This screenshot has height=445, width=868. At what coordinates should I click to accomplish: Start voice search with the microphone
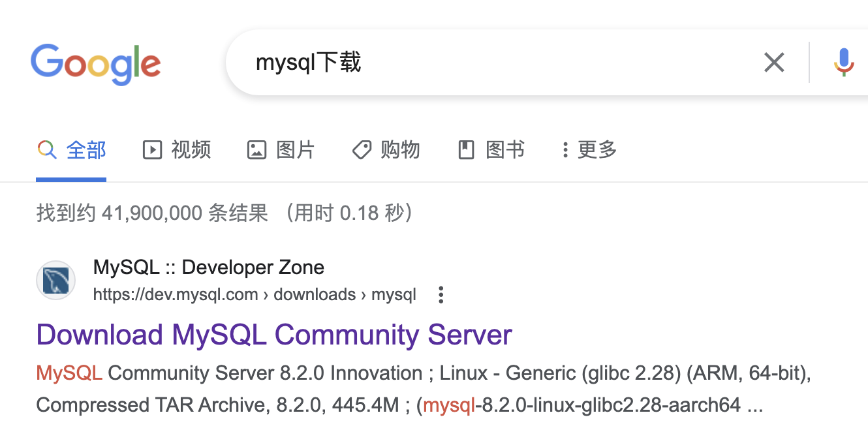point(843,63)
